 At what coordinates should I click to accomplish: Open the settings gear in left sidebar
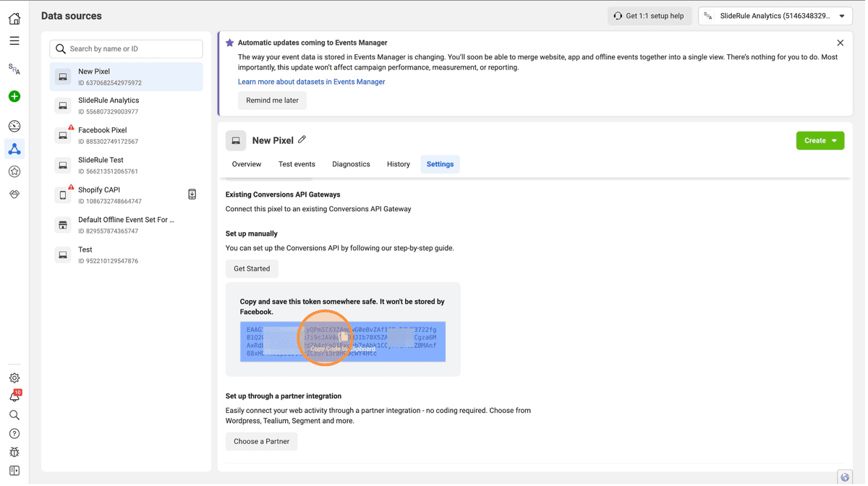(x=14, y=378)
